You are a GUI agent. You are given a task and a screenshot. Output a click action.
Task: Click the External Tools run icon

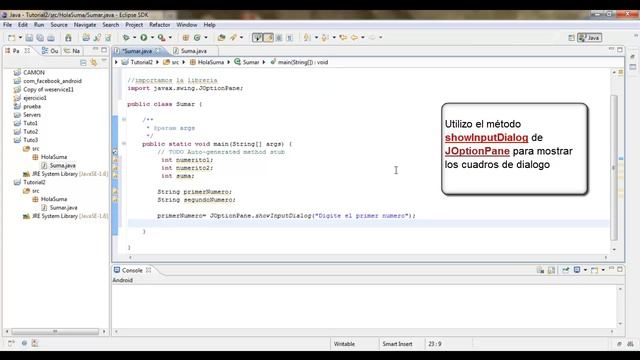[162, 38]
